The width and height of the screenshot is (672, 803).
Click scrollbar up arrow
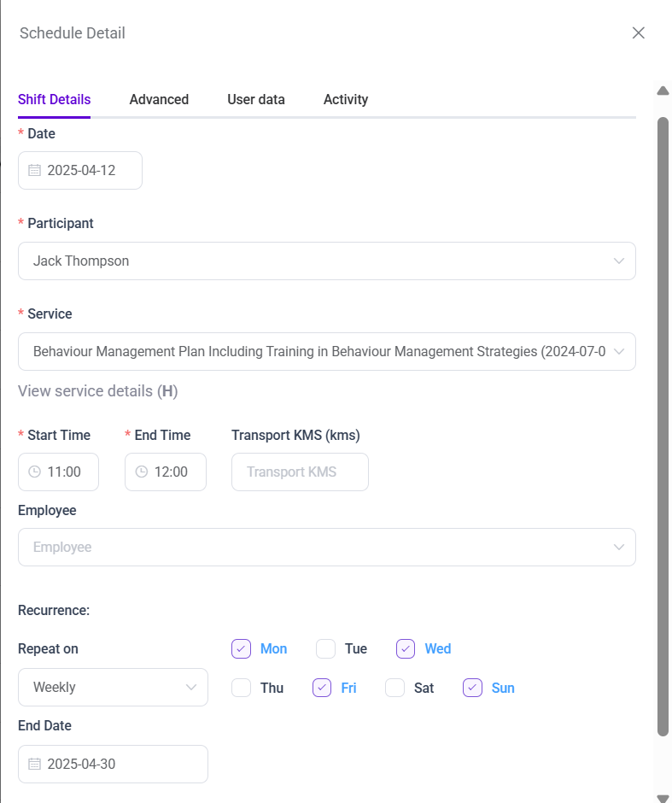(x=663, y=91)
